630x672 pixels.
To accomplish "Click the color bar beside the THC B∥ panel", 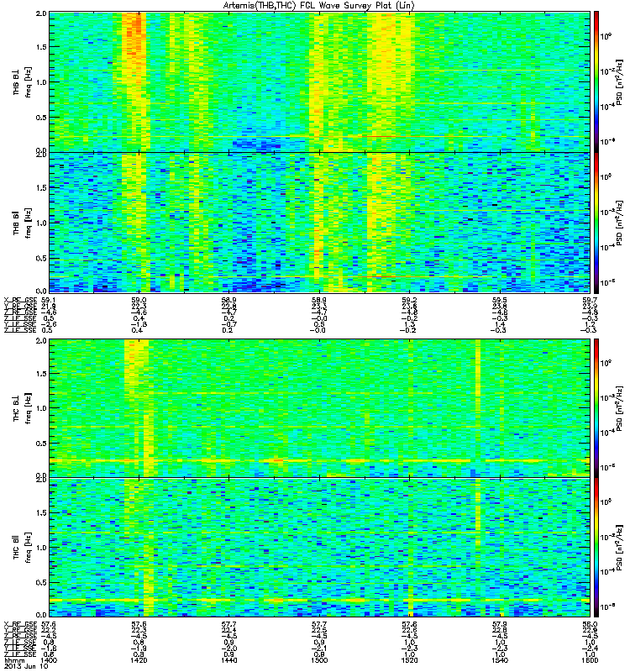I will 596,548.
